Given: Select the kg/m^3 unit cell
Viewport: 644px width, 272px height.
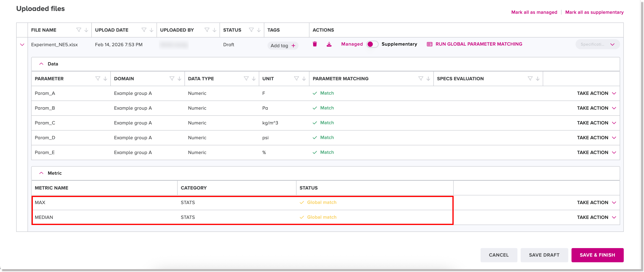Looking at the screenshot, I should click(x=270, y=123).
